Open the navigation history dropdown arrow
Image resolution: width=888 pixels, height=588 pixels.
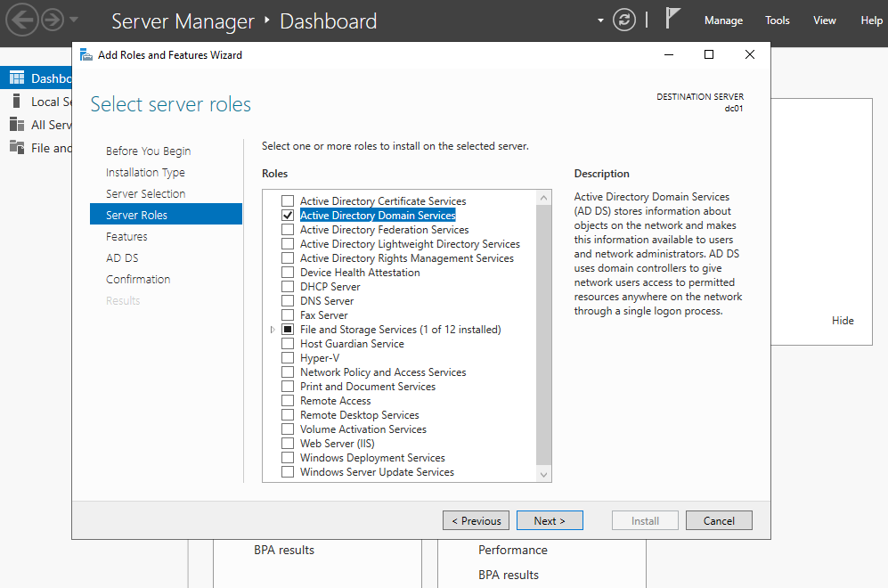coord(74,20)
